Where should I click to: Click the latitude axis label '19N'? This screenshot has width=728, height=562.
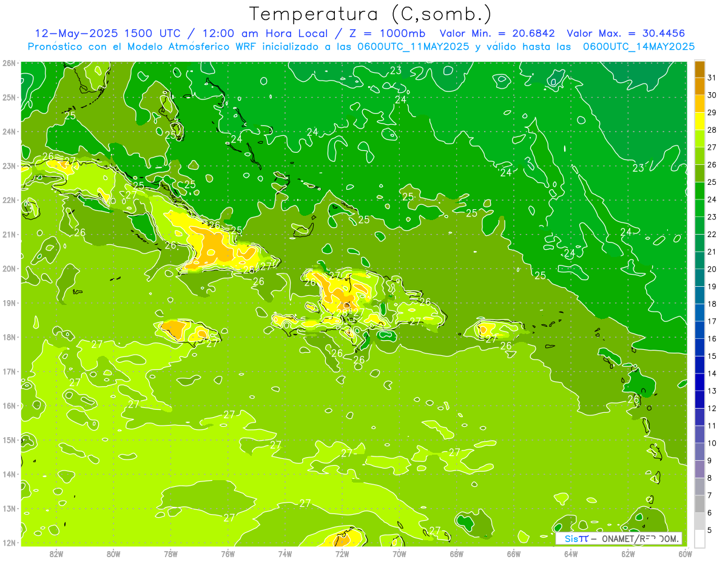[9, 303]
